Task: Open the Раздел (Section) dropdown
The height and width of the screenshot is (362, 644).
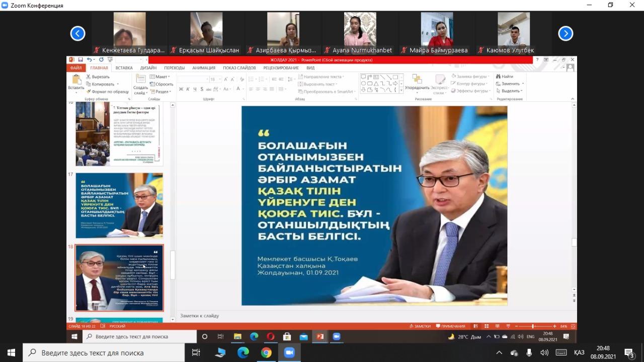Action: click(x=160, y=92)
